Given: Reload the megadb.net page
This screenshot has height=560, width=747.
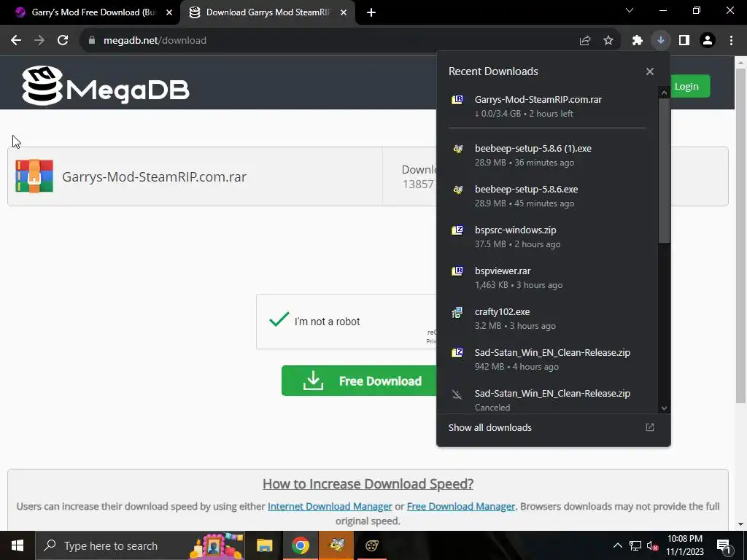Looking at the screenshot, I should 63,41.
